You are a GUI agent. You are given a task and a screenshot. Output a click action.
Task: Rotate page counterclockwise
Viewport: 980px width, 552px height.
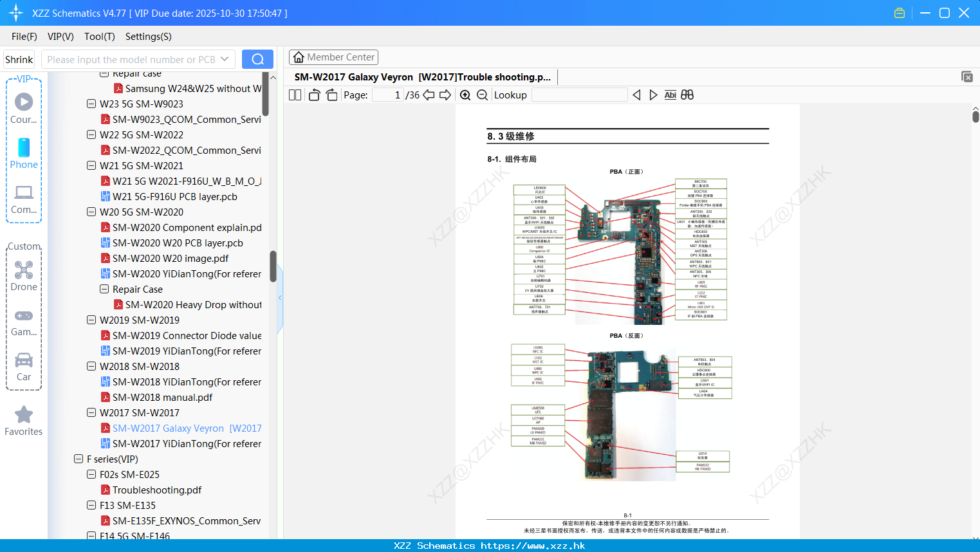coord(314,95)
